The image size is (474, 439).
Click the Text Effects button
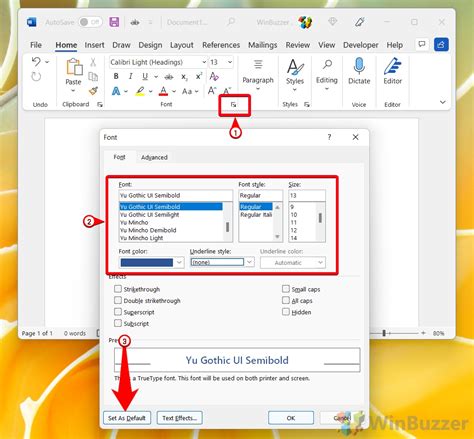pyautogui.click(x=179, y=418)
